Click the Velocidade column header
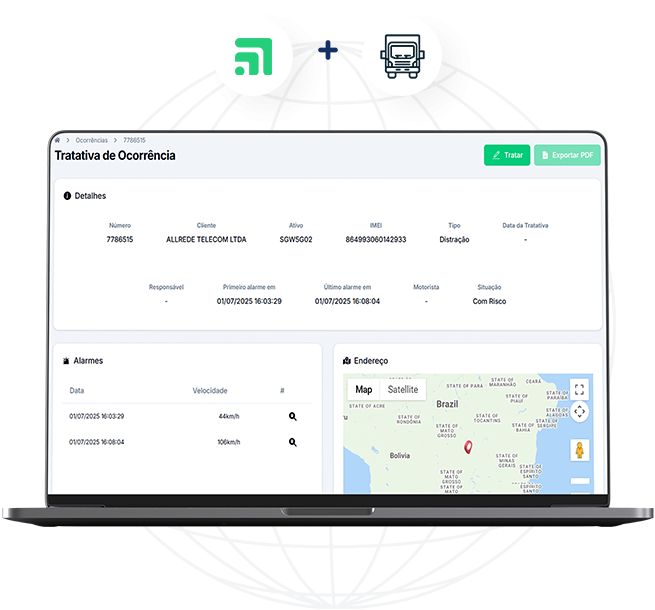The height and width of the screenshot is (610, 655). pyautogui.click(x=210, y=391)
